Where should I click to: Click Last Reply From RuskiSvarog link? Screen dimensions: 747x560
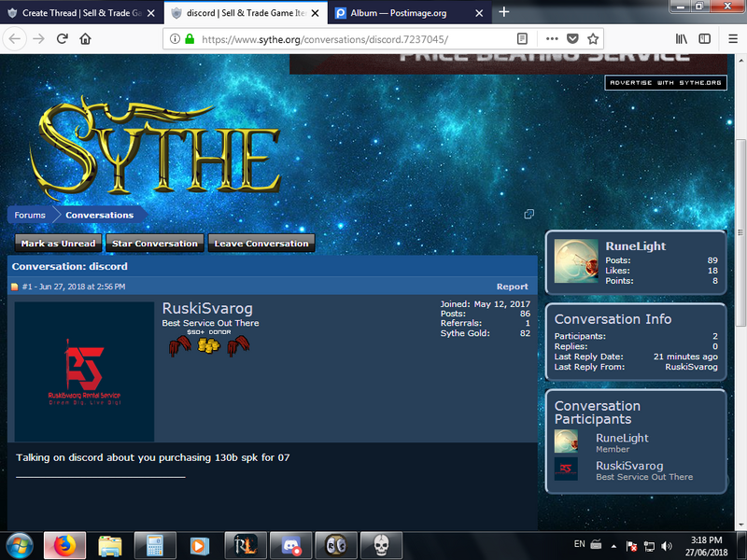coord(691,367)
